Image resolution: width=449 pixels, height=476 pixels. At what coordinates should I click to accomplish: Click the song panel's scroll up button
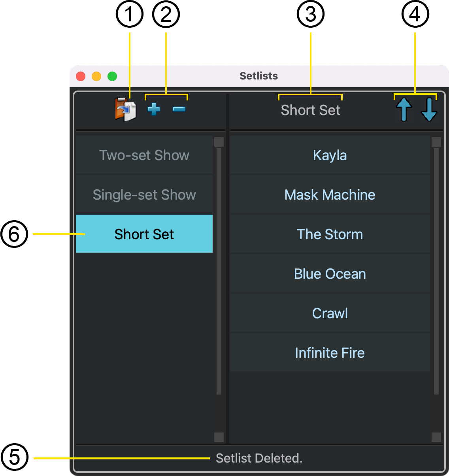pyautogui.click(x=436, y=142)
